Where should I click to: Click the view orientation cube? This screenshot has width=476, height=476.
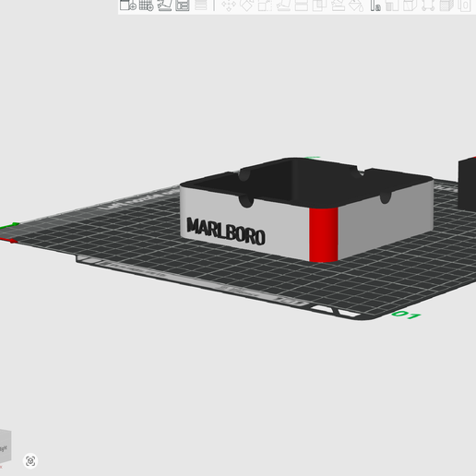[5, 446]
